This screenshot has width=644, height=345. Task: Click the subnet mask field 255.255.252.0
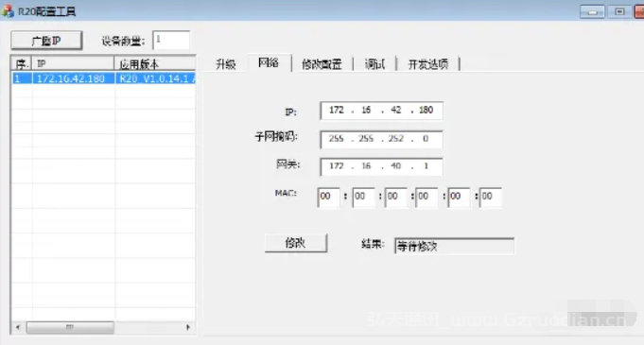pyautogui.click(x=381, y=139)
